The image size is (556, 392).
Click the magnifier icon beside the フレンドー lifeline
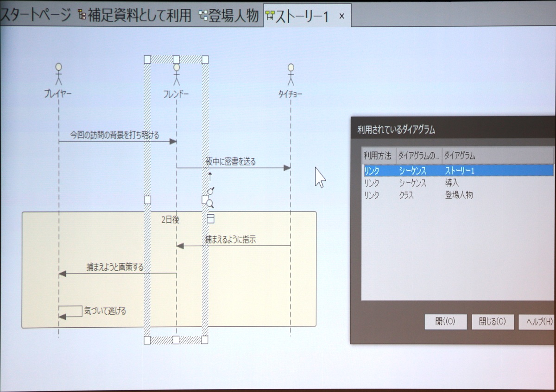[x=210, y=204]
